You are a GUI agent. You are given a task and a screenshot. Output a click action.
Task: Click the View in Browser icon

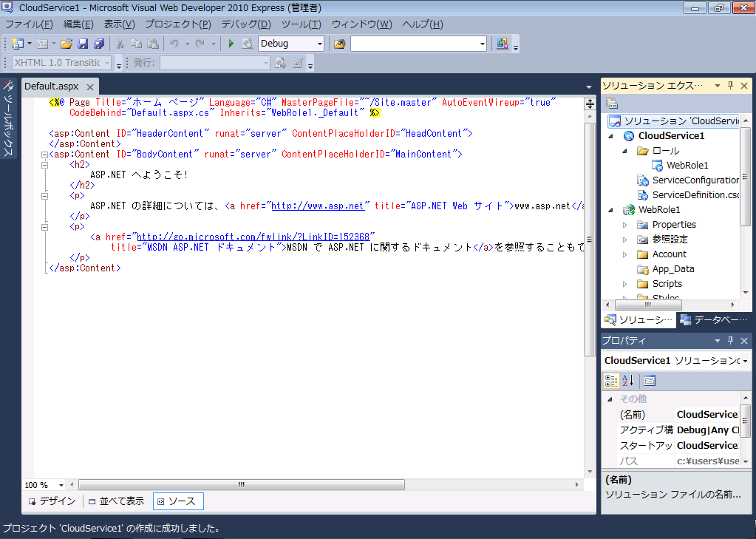tap(248, 44)
